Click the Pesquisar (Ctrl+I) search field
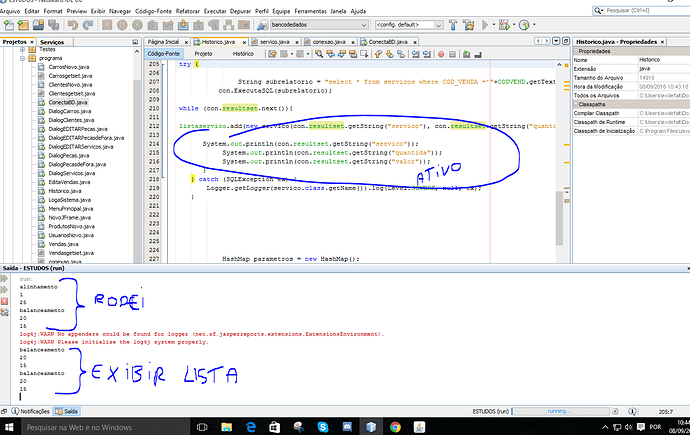Image resolution: width=690 pixels, height=435 pixels. (642, 10)
